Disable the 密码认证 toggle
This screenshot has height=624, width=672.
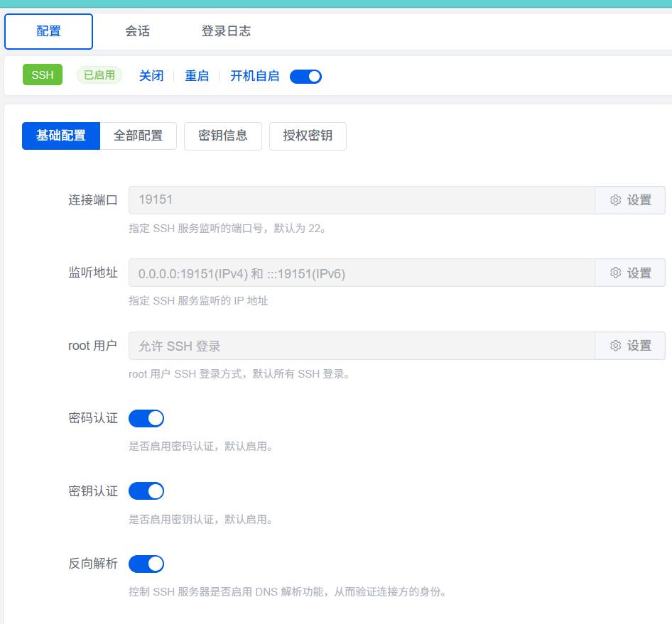pyautogui.click(x=146, y=418)
